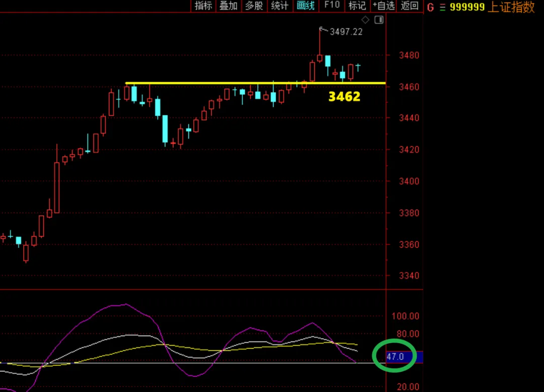Activate the 画线 drawing tool
The image size is (544, 392).
(x=306, y=6)
